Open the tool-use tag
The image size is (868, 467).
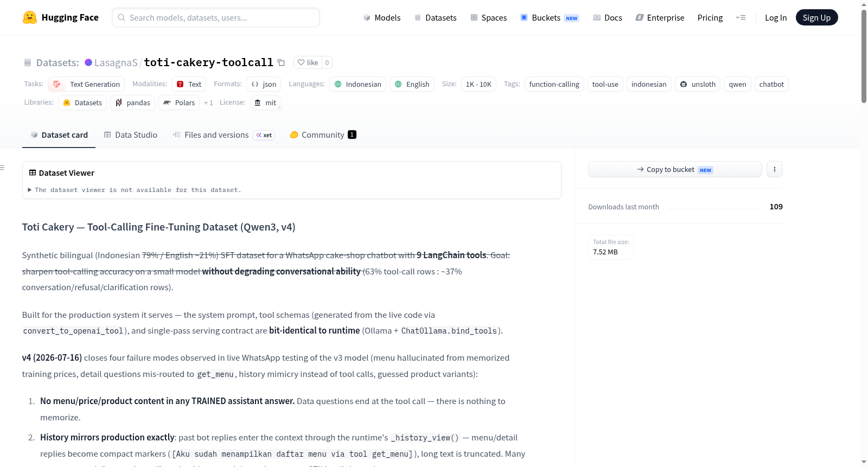pyautogui.click(x=605, y=84)
